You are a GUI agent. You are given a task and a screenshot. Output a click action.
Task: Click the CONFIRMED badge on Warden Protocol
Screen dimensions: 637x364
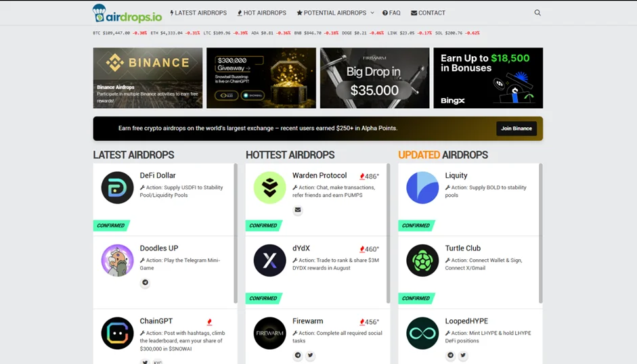(x=263, y=225)
